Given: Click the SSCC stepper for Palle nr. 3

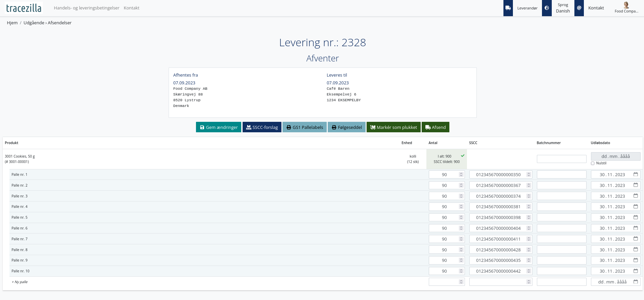Looking at the screenshot, I should [529, 196].
